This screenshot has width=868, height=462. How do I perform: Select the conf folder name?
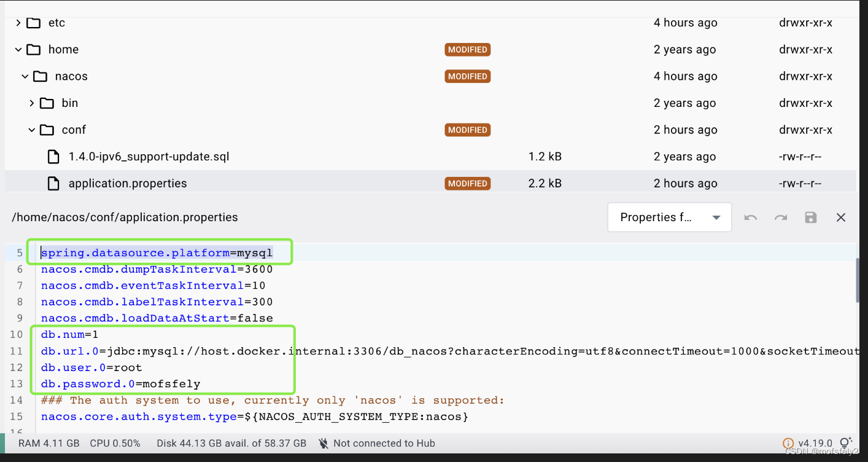[74, 130]
